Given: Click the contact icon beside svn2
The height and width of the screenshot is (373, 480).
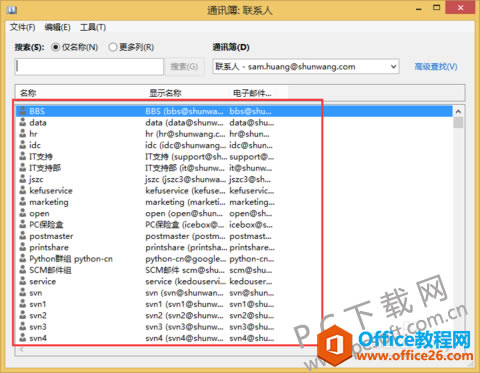Looking at the screenshot, I should point(22,315).
